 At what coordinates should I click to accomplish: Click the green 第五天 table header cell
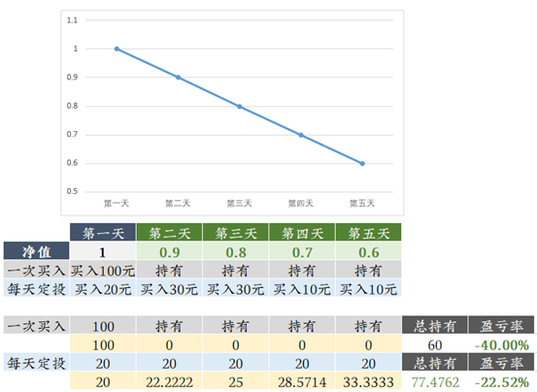[x=368, y=232]
